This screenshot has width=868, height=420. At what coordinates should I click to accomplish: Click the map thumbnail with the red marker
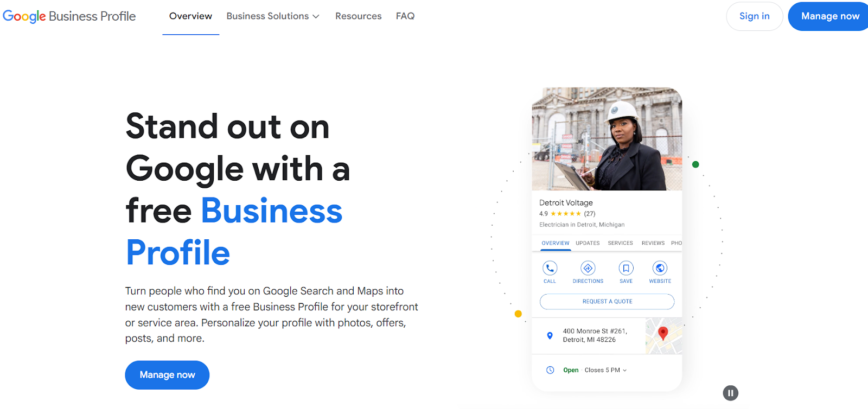[x=663, y=336]
